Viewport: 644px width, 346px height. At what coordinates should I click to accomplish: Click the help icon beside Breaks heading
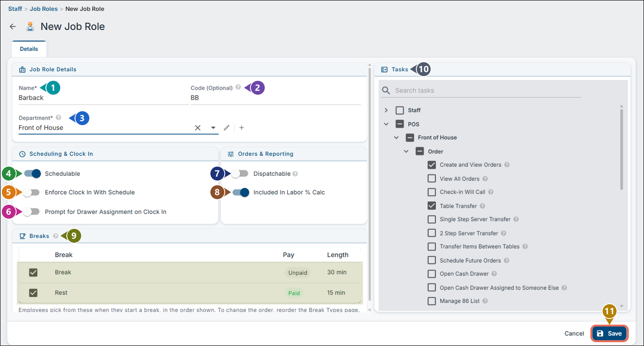click(x=55, y=236)
